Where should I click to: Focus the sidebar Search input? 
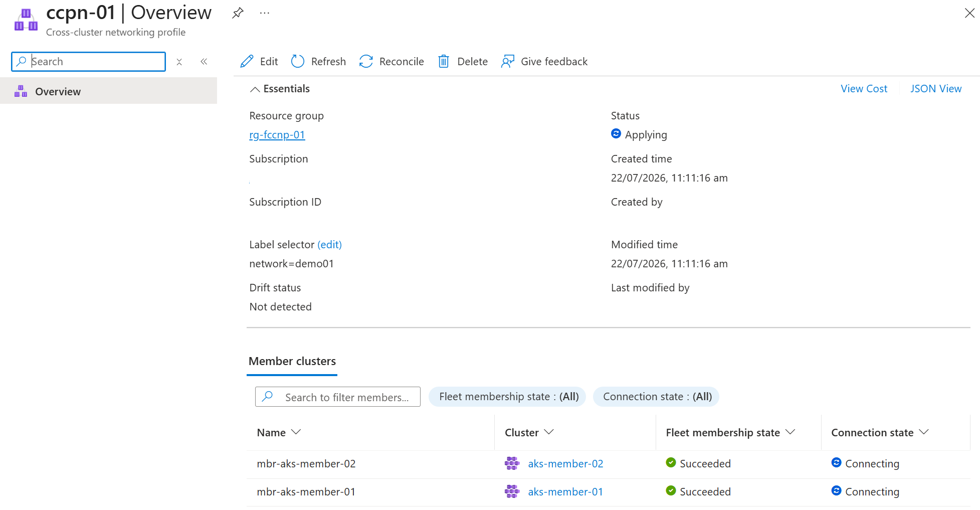[88, 62]
